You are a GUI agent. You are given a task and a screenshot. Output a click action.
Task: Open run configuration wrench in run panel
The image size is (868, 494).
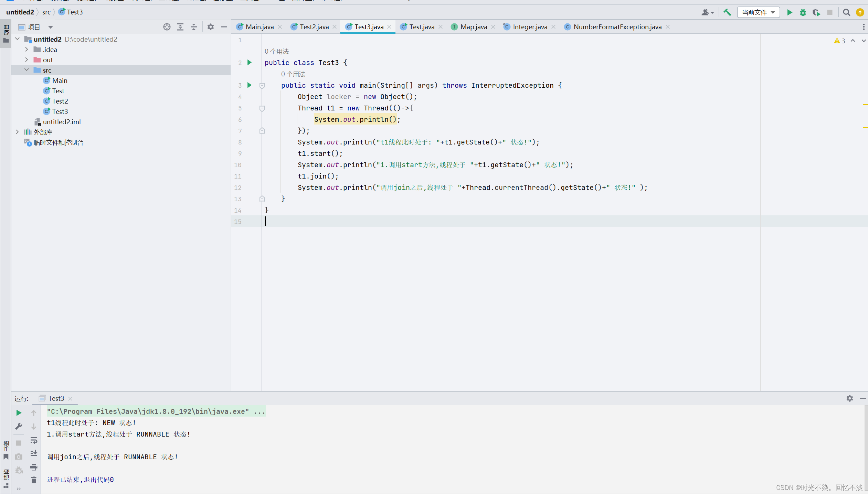click(19, 426)
